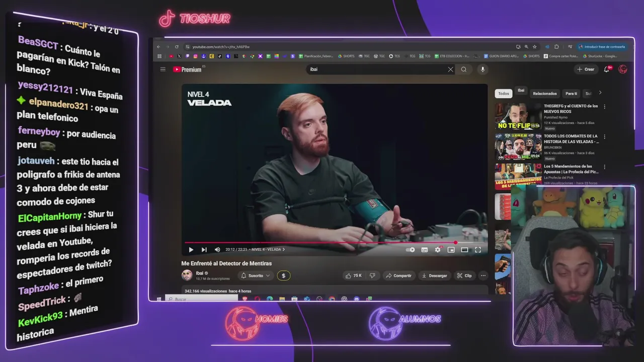Expand the Suscrito notification dropdown
This screenshot has height=362, width=644.
tap(256, 276)
